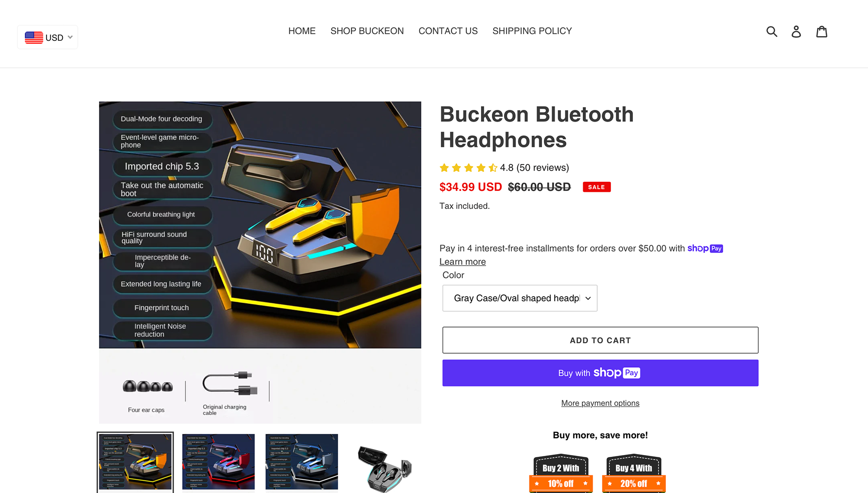Click the Buy 2 With 10% off badge
The height and width of the screenshot is (493, 868).
[x=561, y=473]
